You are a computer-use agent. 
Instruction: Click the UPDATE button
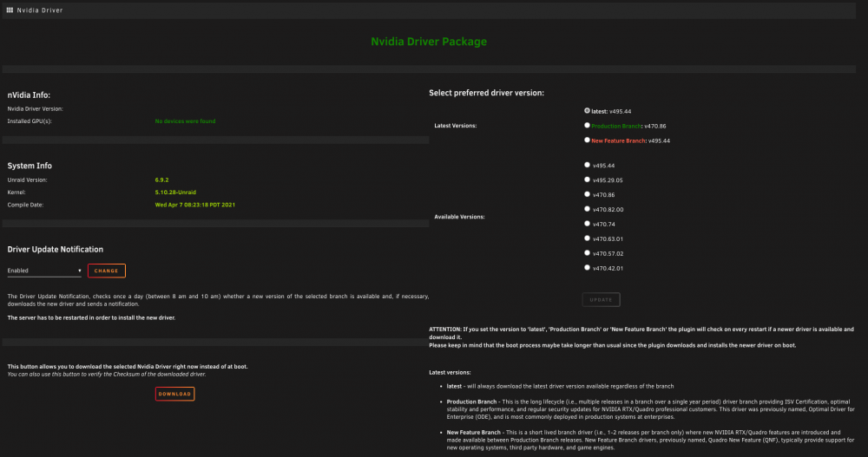[601, 299]
